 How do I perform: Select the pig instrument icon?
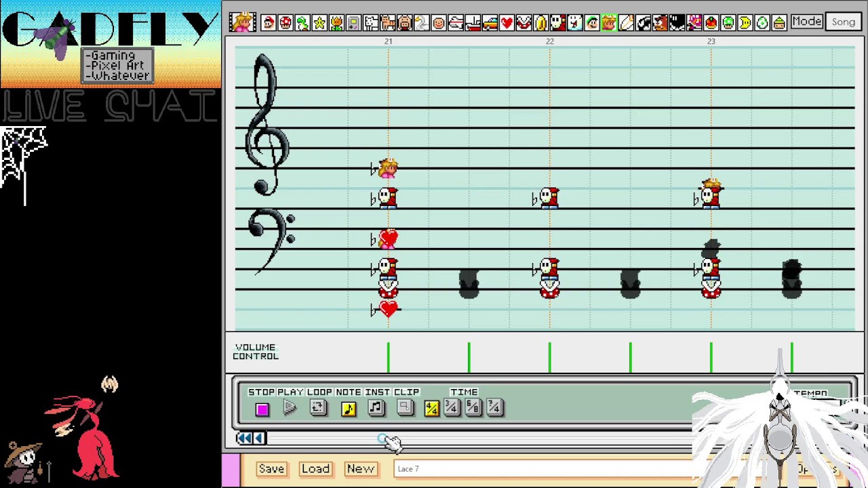pos(404,22)
